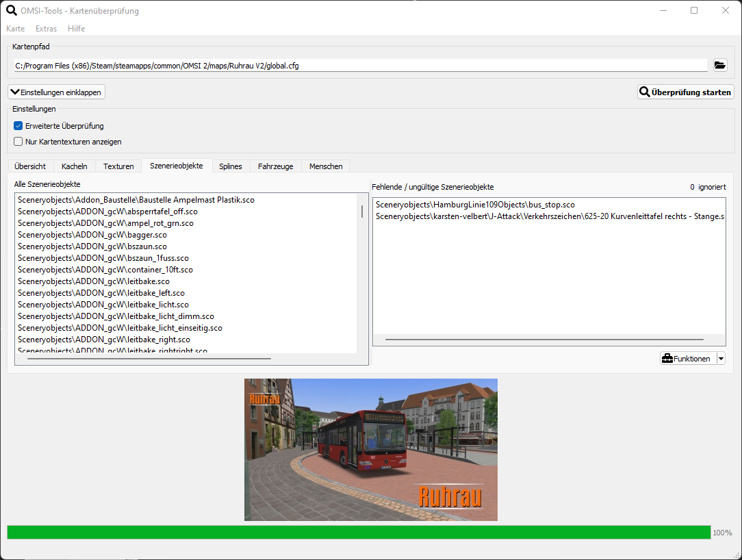
Task: Maximize the OMSI-Tools window
Action: click(694, 10)
